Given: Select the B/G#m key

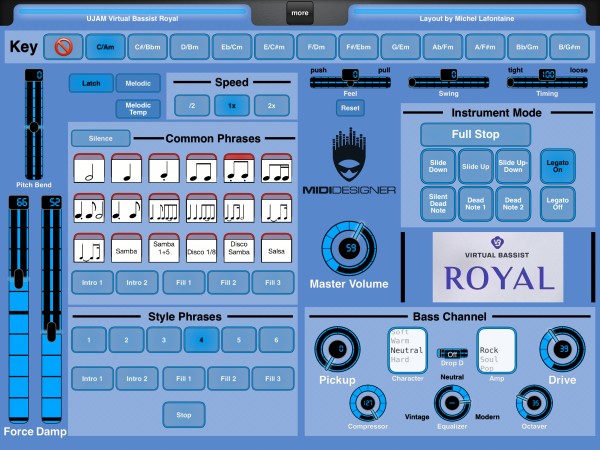Looking at the screenshot, I should tap(569, 47).
